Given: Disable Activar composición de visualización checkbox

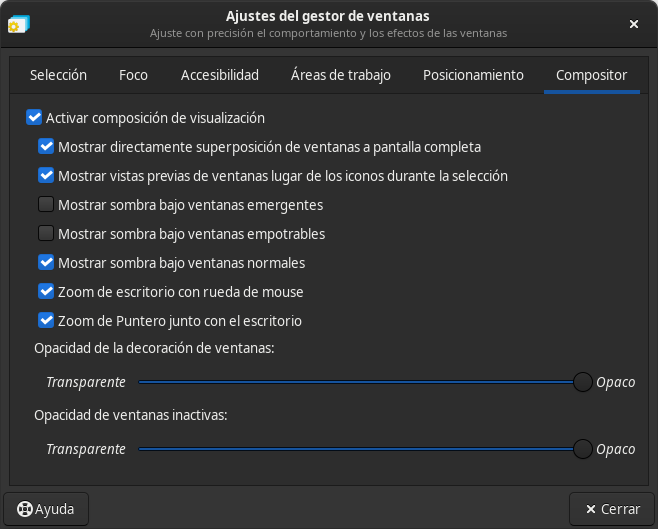Looking at the screenshot, I should (34, 118).
